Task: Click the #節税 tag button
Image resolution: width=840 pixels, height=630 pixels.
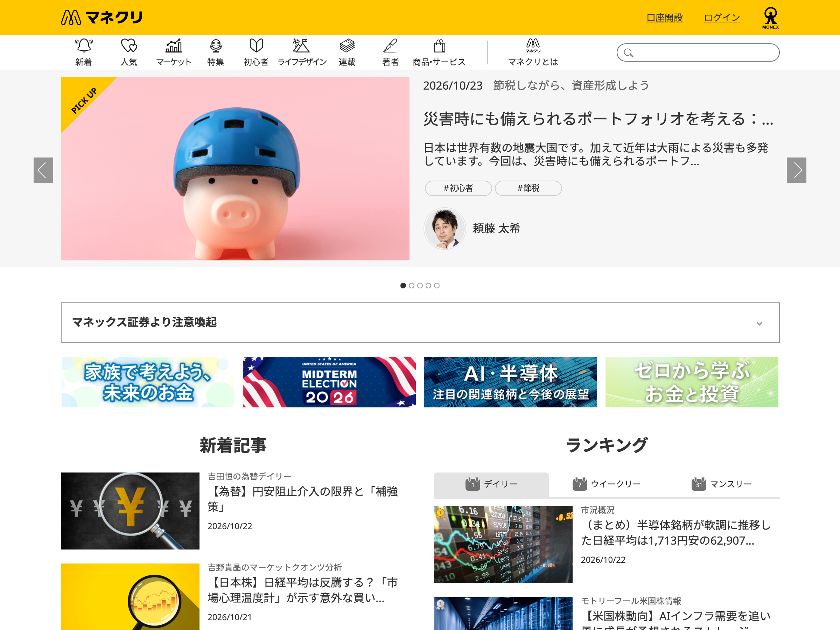Action: (x=528, y=188)
